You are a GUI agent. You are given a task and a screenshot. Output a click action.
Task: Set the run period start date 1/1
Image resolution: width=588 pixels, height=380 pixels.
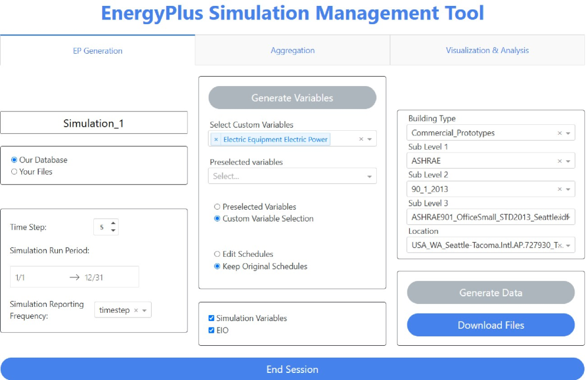tap(20, 277)
